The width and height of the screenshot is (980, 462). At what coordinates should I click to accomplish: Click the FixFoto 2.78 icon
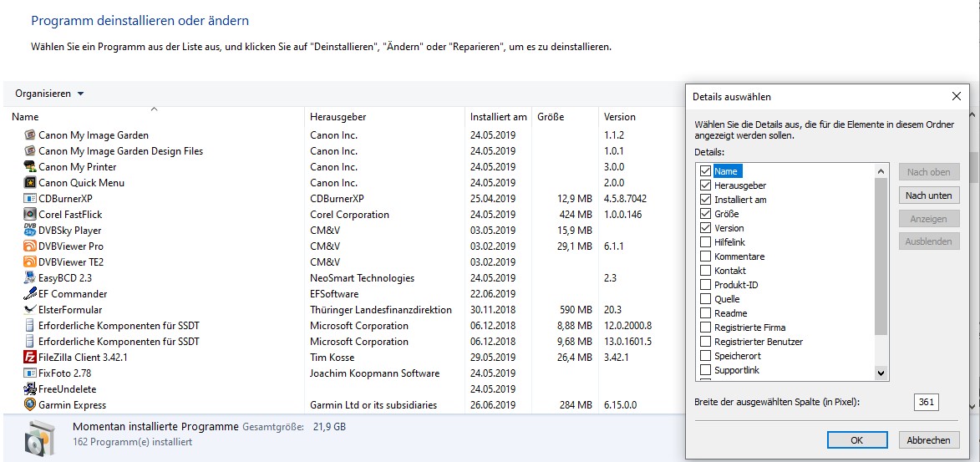point(29,373)
